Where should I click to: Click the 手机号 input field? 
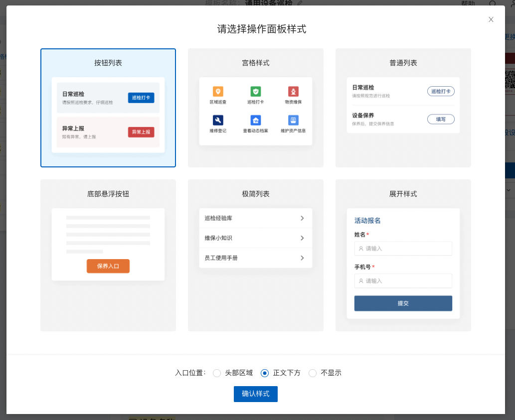coord(403,281)
